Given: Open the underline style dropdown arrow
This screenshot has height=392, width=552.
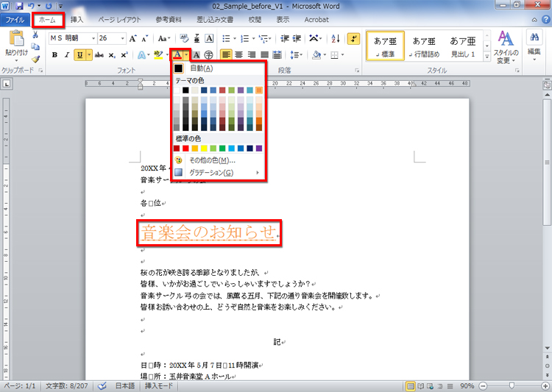Looking at the screenshot, I should (x=89, y=55).
